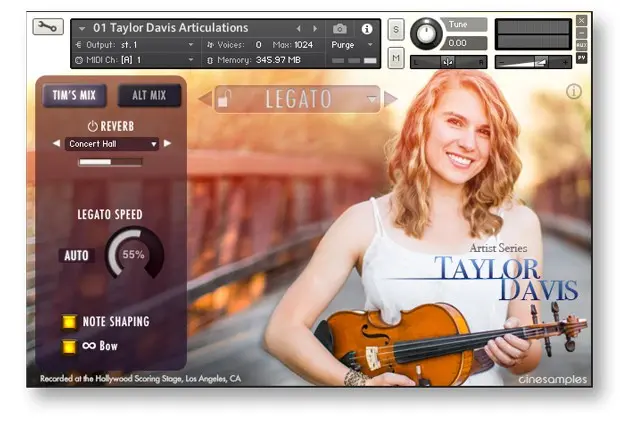Click the pan slider handle

(448, 62)
